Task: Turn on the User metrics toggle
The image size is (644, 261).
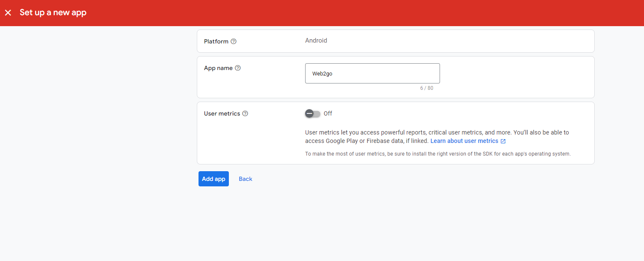Action: coord(313,113)
